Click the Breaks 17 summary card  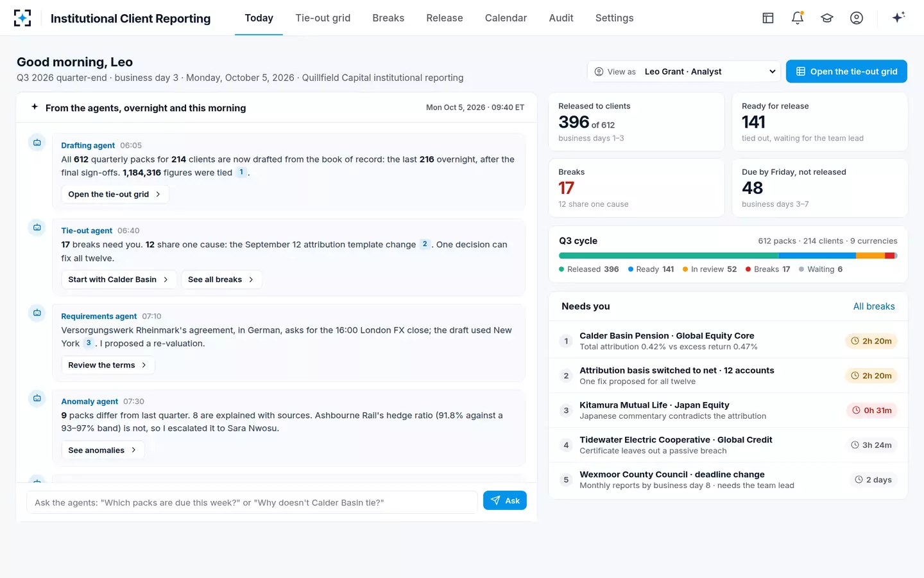pyautogui.click(x=637, y=188)
